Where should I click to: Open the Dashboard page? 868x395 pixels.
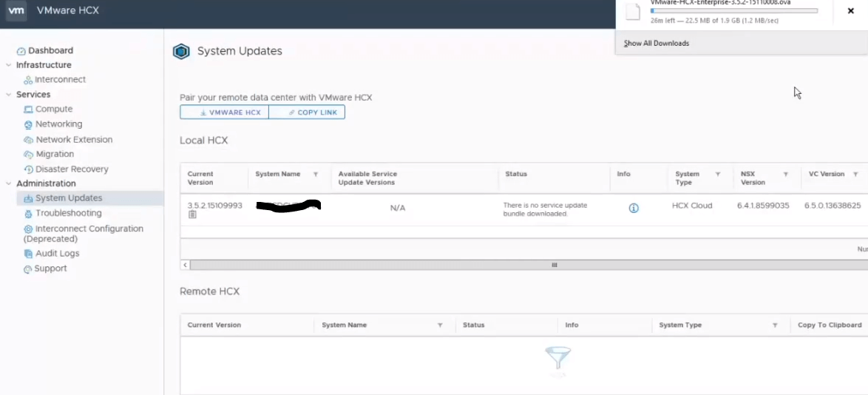click(50, 50)
